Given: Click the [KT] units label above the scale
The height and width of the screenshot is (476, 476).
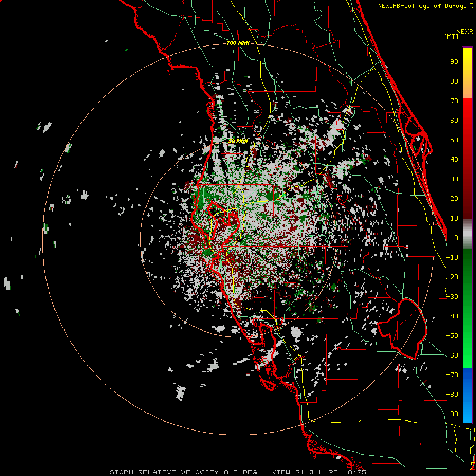Looking at the screenshot, I should click(452, 36).
